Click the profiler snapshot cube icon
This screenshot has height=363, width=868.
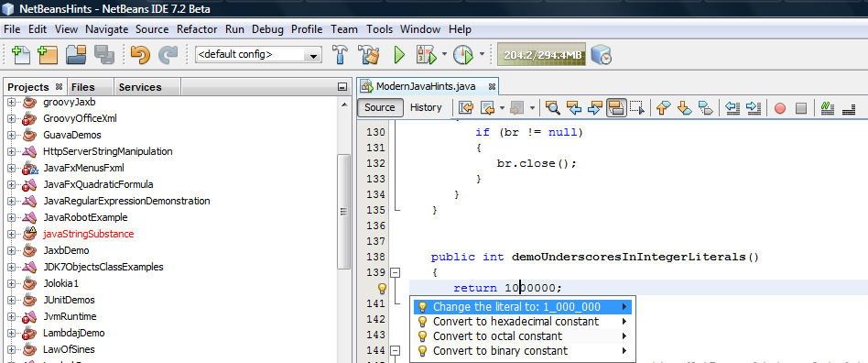601,54
